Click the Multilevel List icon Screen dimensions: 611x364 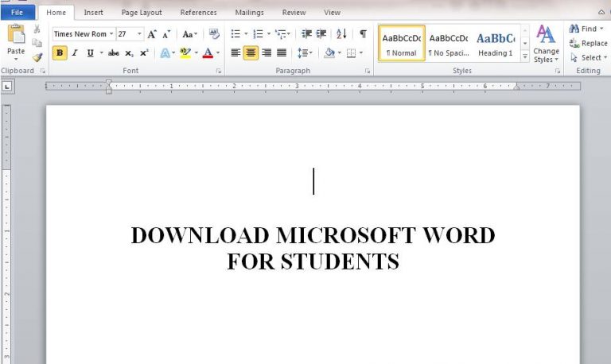[x=281, y=34]
